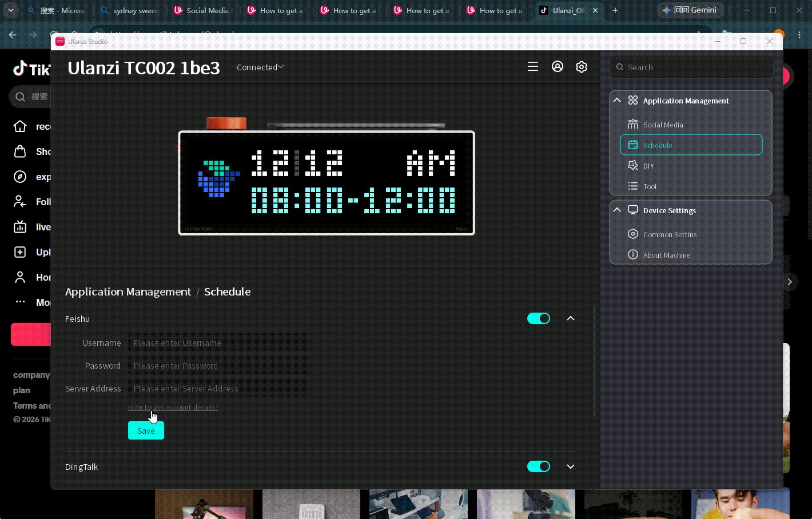Toggle the Feishu switch off
Image resolution: width=812 pixels, height=519 pixels.
tap(539, 318)
